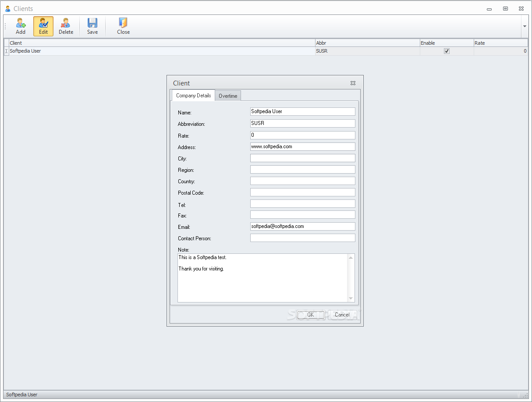This screenshot has height=402, width=532.
Task: Sort by the Abbr column header
Action: (x=367, y=43)
